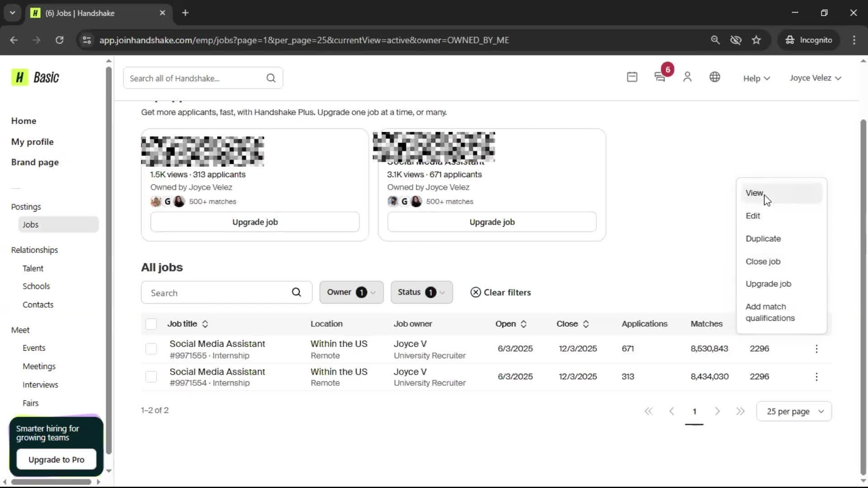Viewport: 868px width, 488px height.
Task: Open Home in the sidebar
Action: pyautogui.click(x=24, y=121)
